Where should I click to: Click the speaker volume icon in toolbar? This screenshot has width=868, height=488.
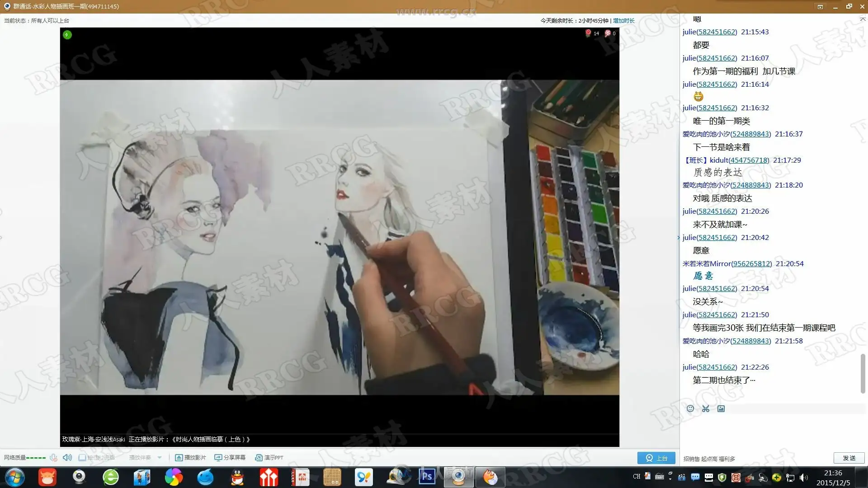(x=67, y=457)
